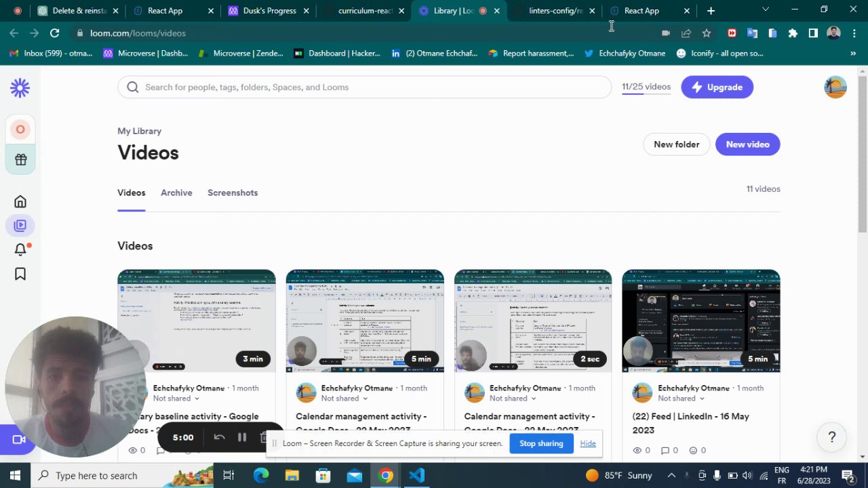Click the New video button
Screen dimensions: 868x488
click(x=747, y=144)
